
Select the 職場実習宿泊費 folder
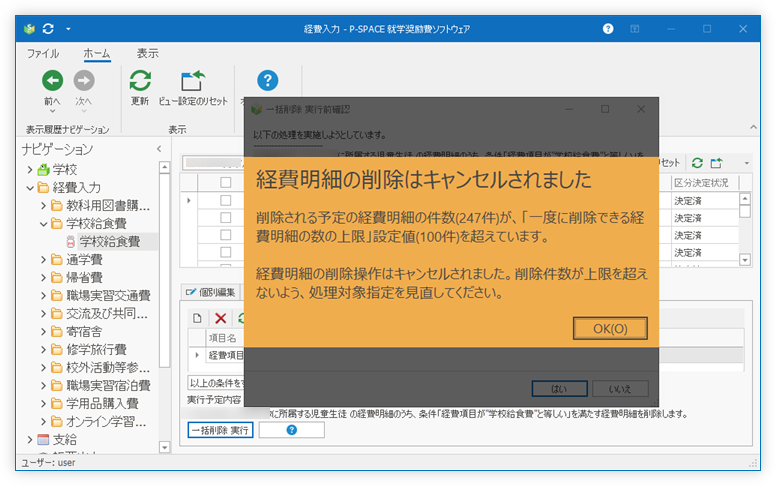pyautogui.click(x=108, y=386)
